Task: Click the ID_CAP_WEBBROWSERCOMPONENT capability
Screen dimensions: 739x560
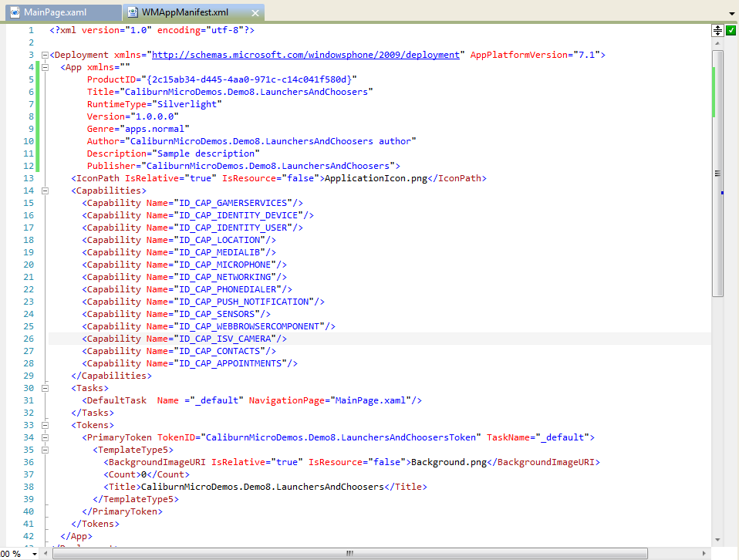Action: tap(209, 327)
